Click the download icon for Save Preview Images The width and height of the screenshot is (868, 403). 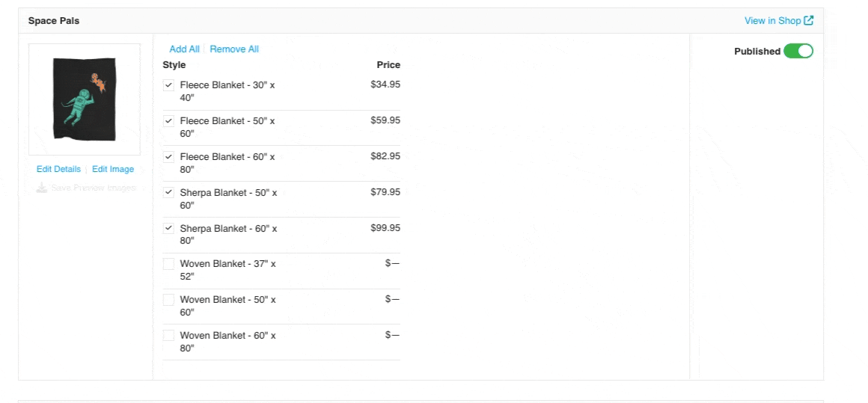(43, 188)
